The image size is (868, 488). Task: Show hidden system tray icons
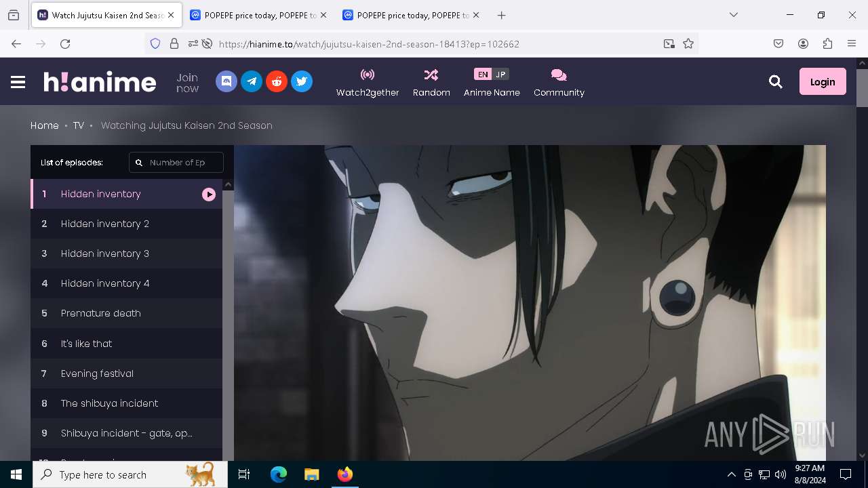731,474
